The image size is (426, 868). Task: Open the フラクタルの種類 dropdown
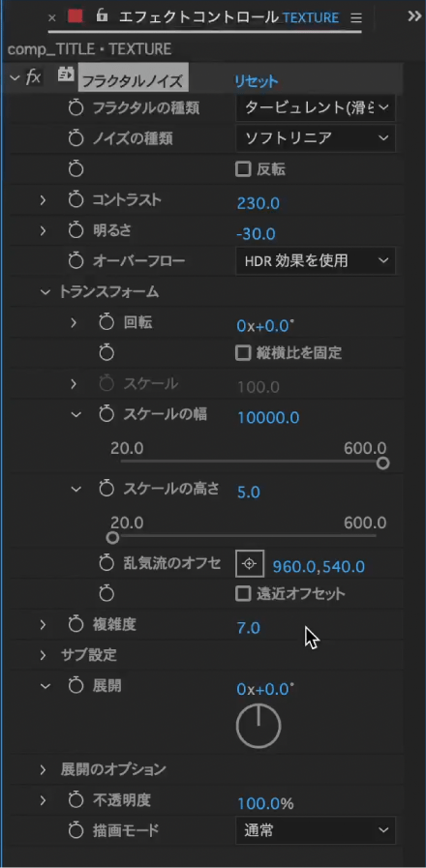[x=316, y=108]
